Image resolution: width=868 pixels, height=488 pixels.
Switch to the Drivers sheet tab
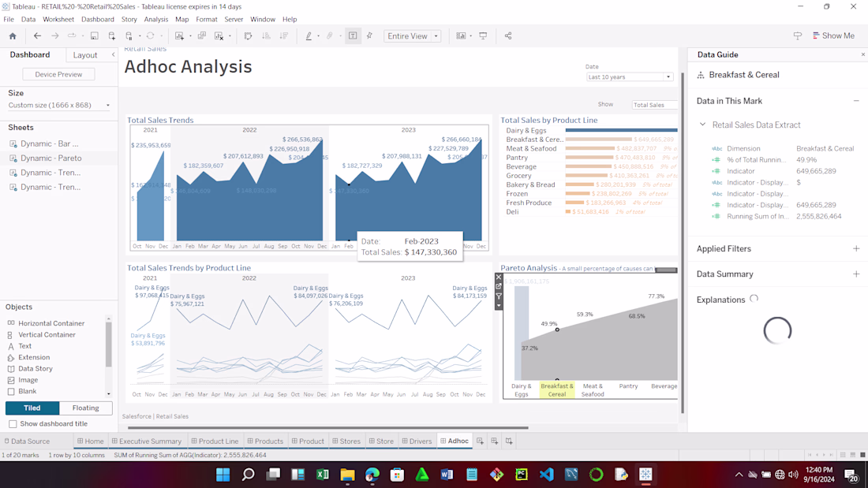point(417,441)
